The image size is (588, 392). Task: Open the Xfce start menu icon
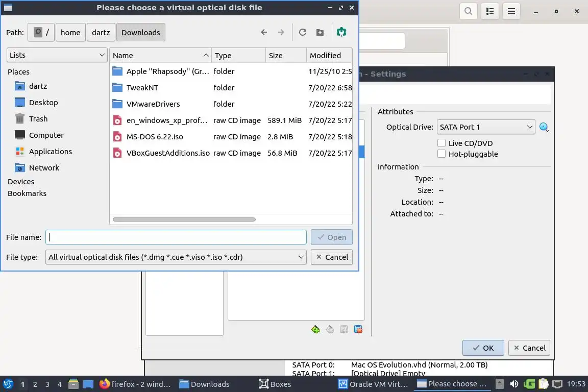[x=8, y=384]
